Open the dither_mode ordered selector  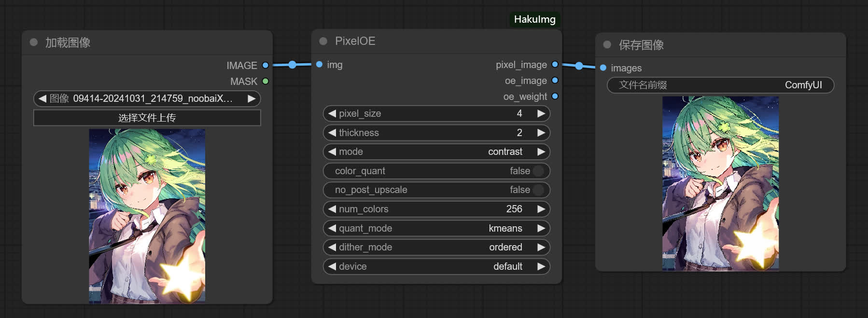[436, 247]
